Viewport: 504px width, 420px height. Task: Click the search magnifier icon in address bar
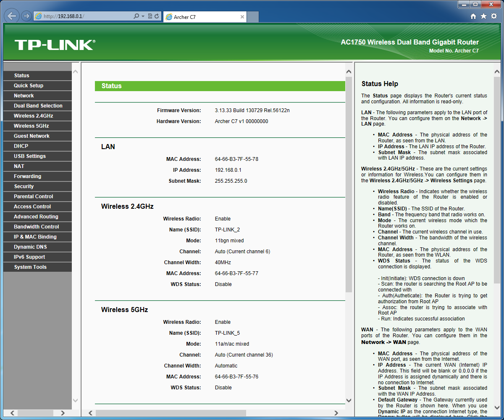[x=136, y=16]
